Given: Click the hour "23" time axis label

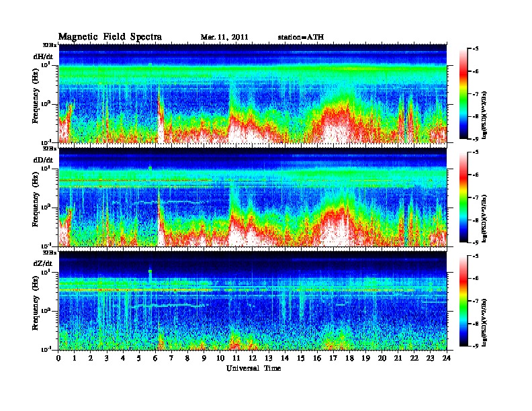Looking at the screenshot, I should (430, 358).
